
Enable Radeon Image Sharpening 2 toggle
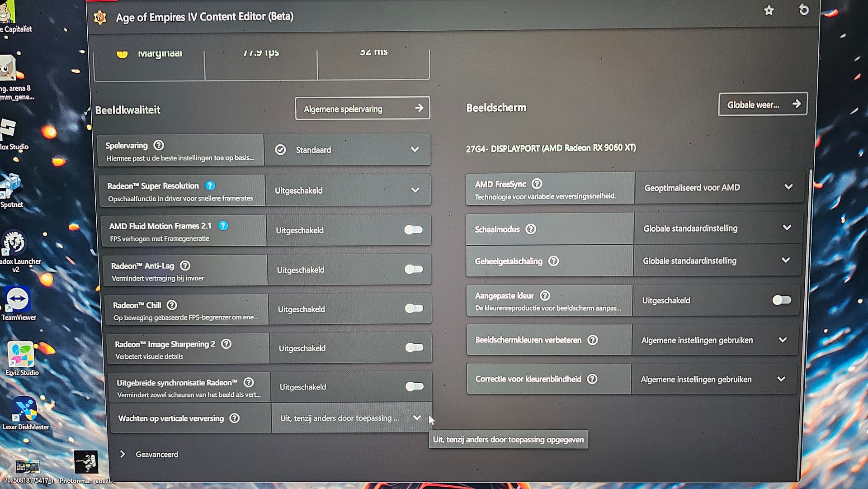(415, 347)
